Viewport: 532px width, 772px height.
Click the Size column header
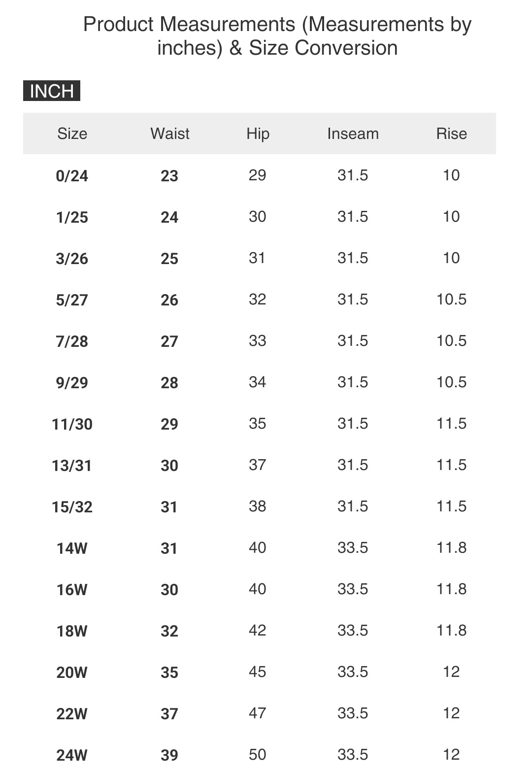[72, 134]
